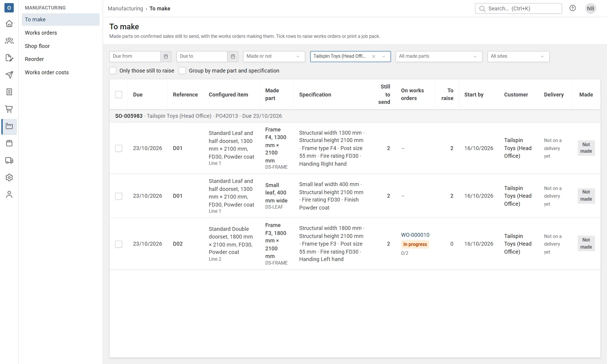Viewport: 607px width, 364px height.
Task: Click the SO-005983 sales order heading
Action: pos(129,116)
